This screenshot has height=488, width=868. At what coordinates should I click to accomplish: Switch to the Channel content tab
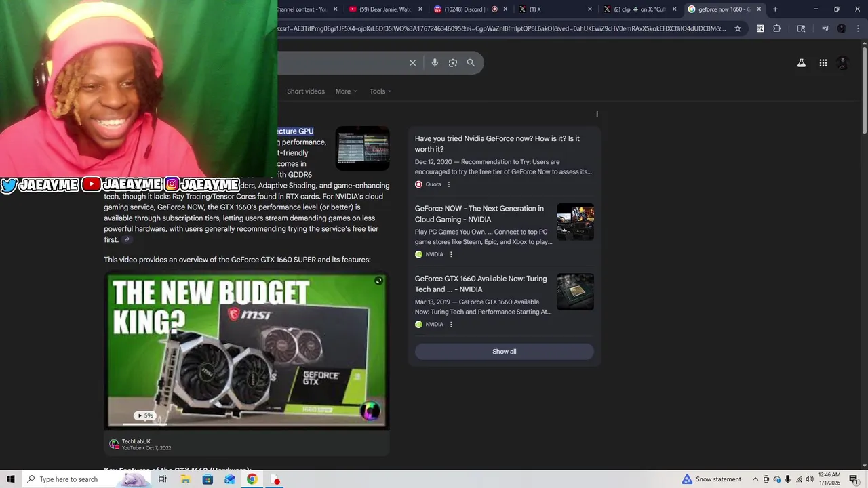point(307,9)
